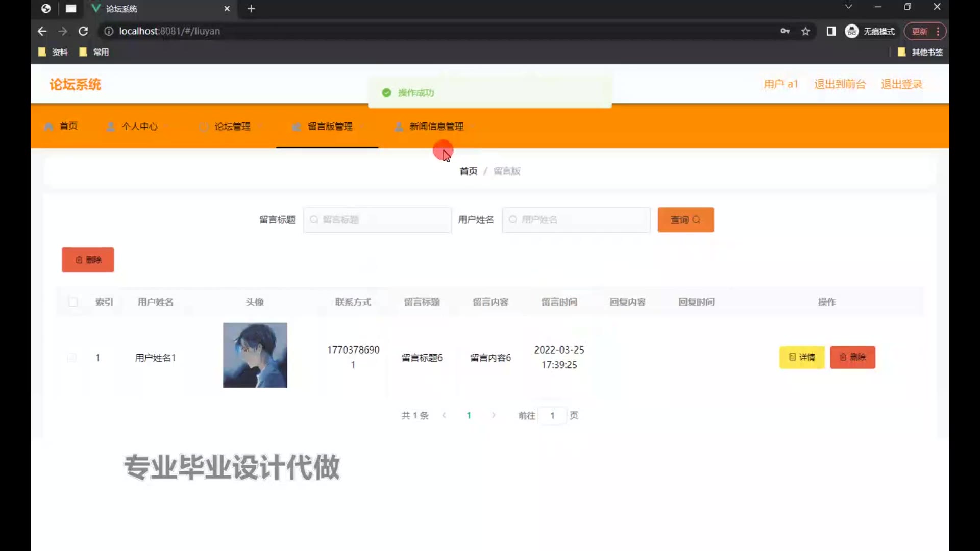The width and height of the screenshot is (980, 551).
Task: Click the site info icon in the address bar
Action: (109, 31)
